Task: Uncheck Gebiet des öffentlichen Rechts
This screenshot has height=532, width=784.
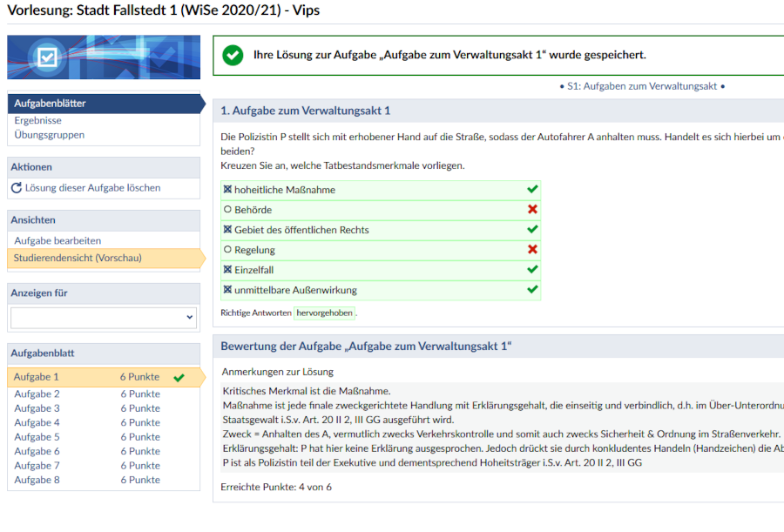Action: [228, 229]
